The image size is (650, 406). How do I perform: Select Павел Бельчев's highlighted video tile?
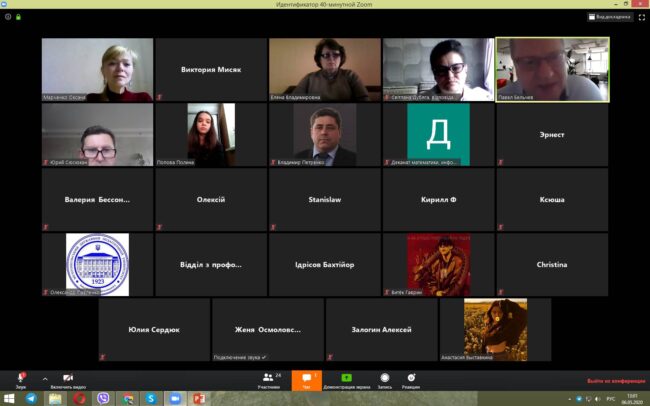[x=552, y=69]
